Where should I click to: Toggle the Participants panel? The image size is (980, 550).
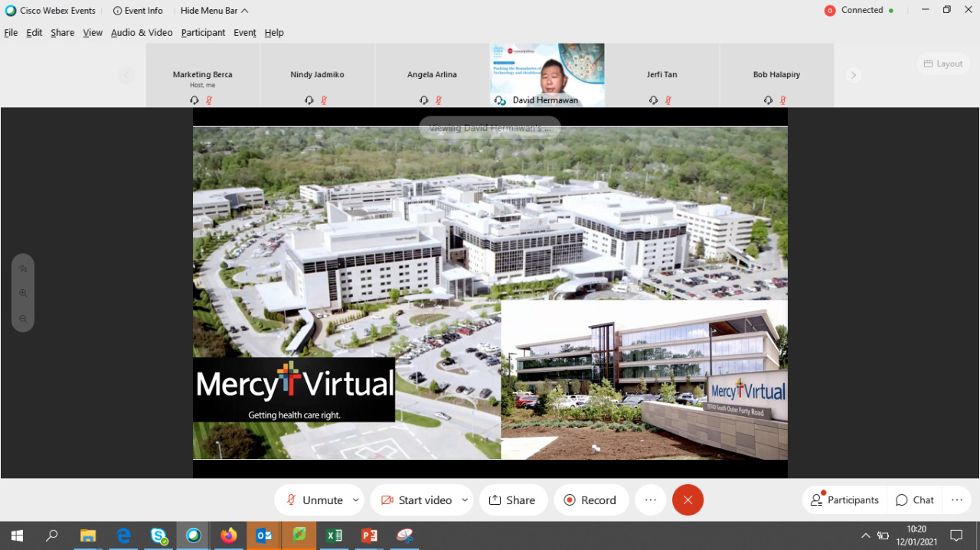click(x=844, y=500)
